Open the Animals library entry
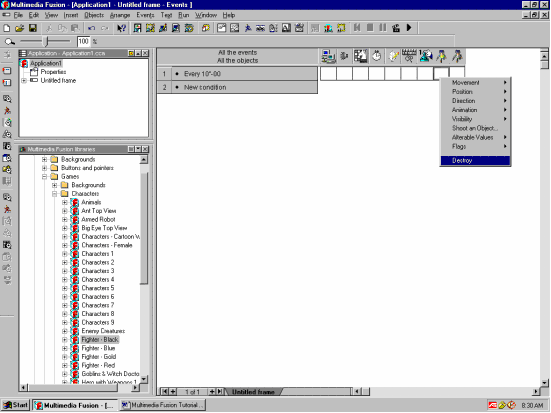 [91, 202]
